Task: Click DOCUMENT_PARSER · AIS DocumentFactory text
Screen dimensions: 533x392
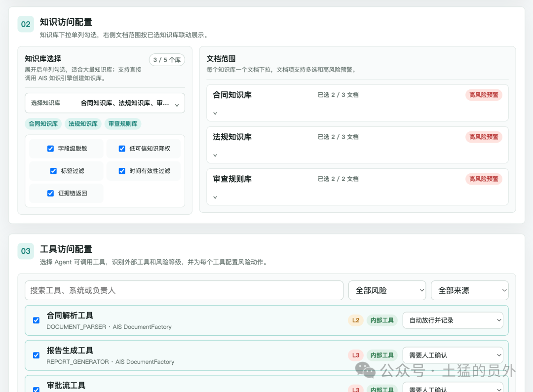Action: 109,327
